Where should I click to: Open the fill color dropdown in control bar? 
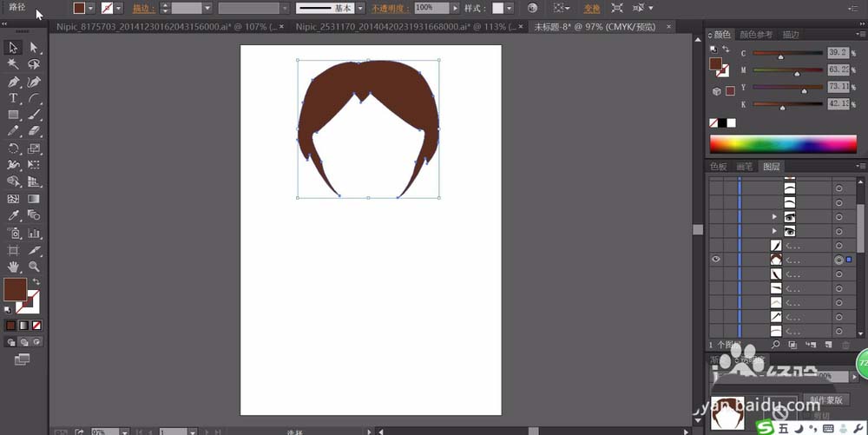point(91,8)
